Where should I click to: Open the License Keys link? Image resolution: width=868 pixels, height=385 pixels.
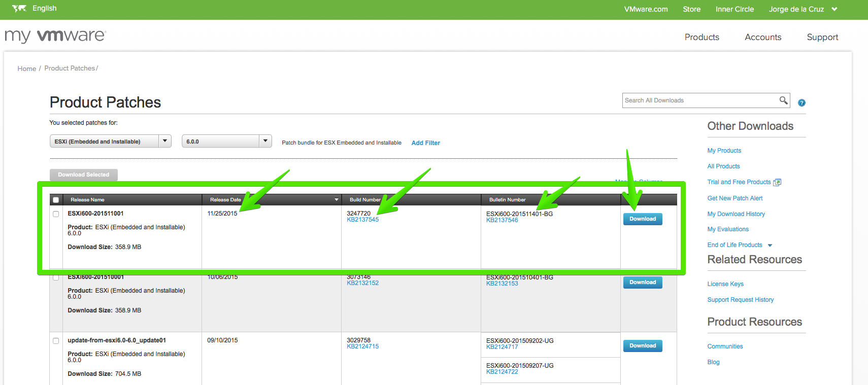click(725, 284)
